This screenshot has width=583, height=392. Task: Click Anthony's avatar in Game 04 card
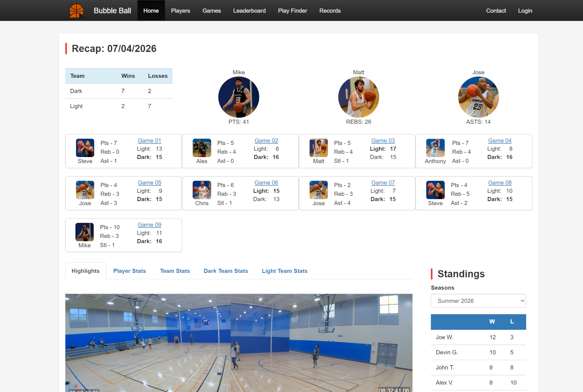(435, 148)
